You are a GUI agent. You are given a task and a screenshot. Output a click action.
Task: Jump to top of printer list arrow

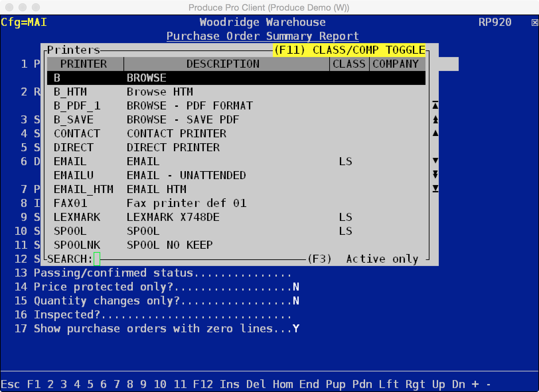pos(435,105)
